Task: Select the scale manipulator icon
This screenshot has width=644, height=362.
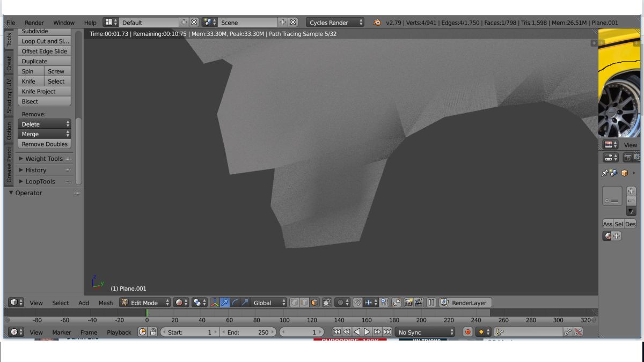Action: 245,302
